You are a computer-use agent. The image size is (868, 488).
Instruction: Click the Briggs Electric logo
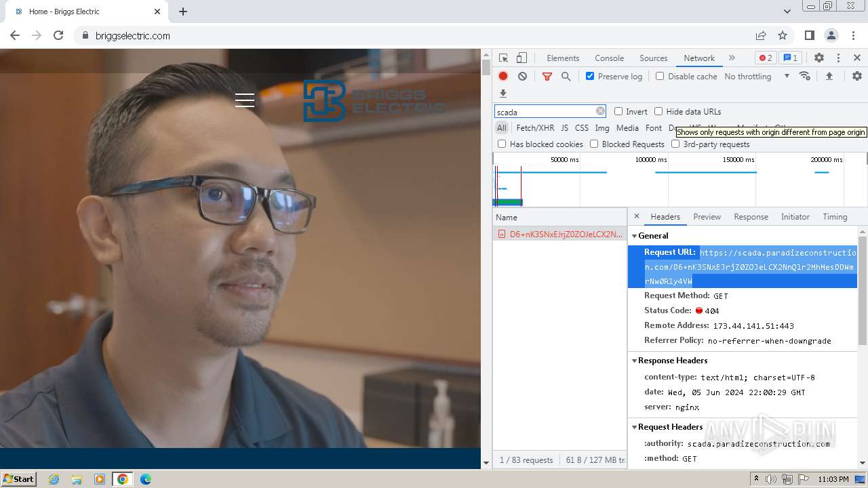click(374, 101)
